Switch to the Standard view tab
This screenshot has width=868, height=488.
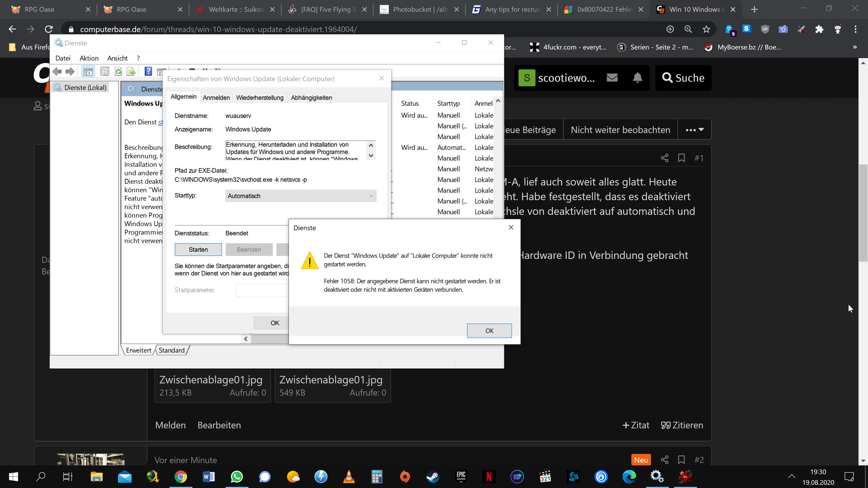[x=172, y=350]
